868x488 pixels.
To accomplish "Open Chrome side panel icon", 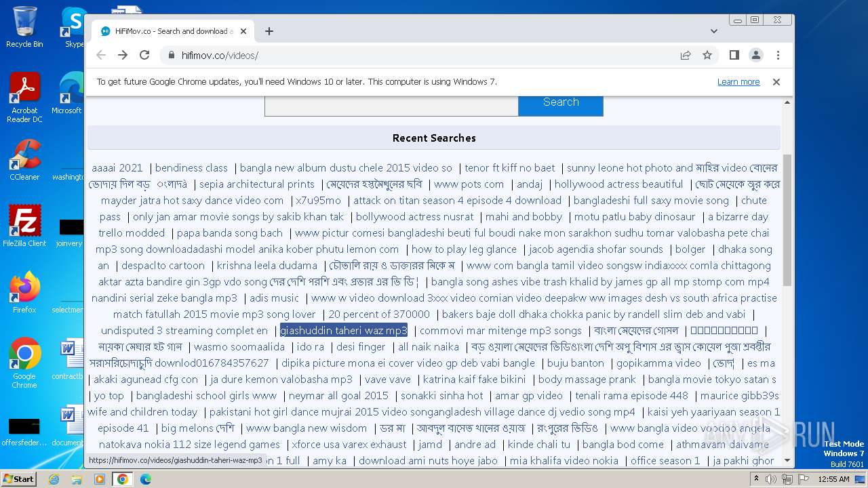I will [x=734, y=55].
